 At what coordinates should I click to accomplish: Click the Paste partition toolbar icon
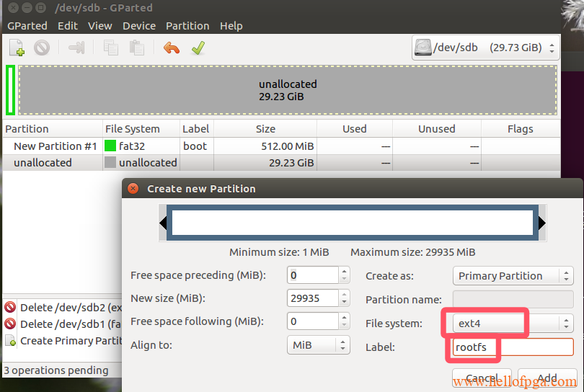[137, 48]
